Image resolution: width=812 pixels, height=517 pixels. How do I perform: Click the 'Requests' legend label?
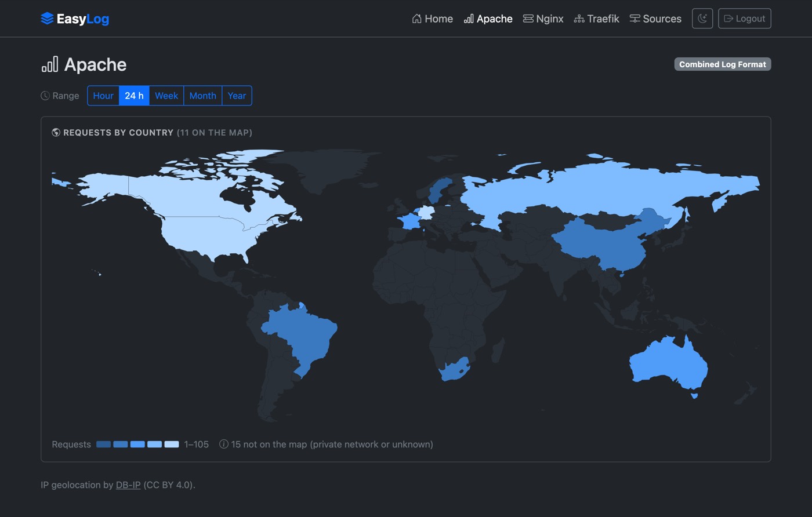pyautogui.click(x=71, y=445)
